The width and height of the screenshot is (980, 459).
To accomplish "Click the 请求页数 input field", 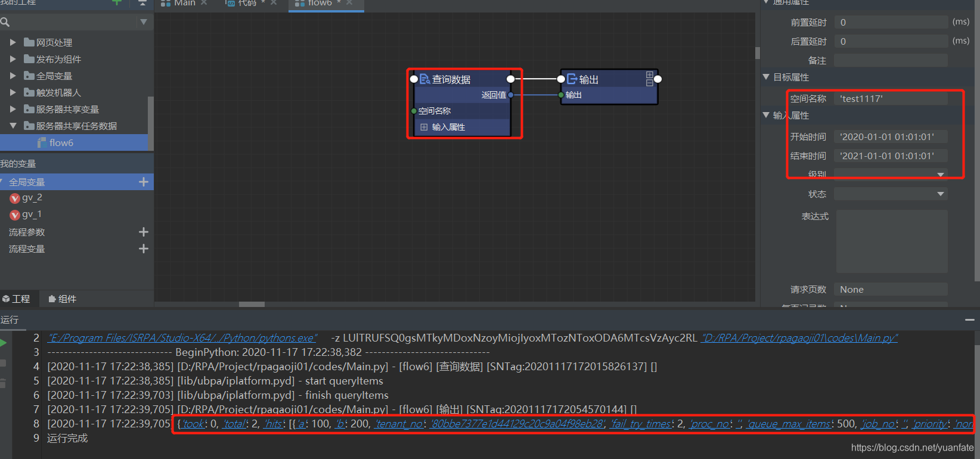I will click(x=891, y=289).
